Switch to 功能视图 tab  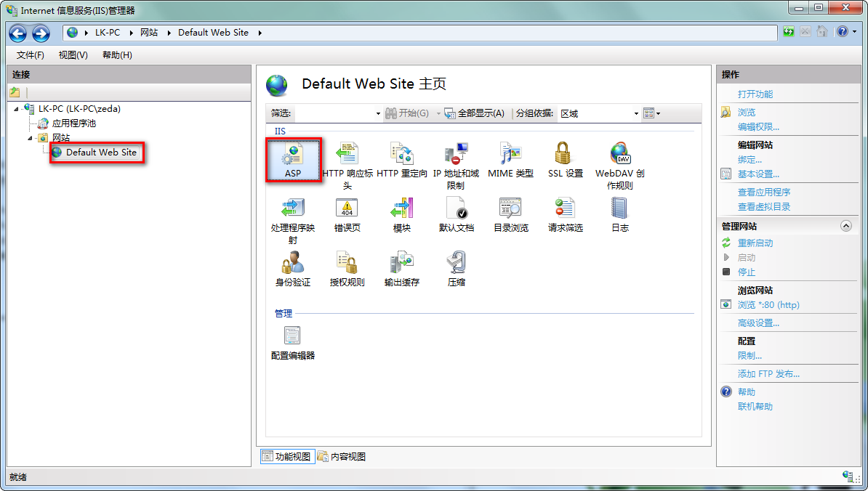tap(287, 456)
